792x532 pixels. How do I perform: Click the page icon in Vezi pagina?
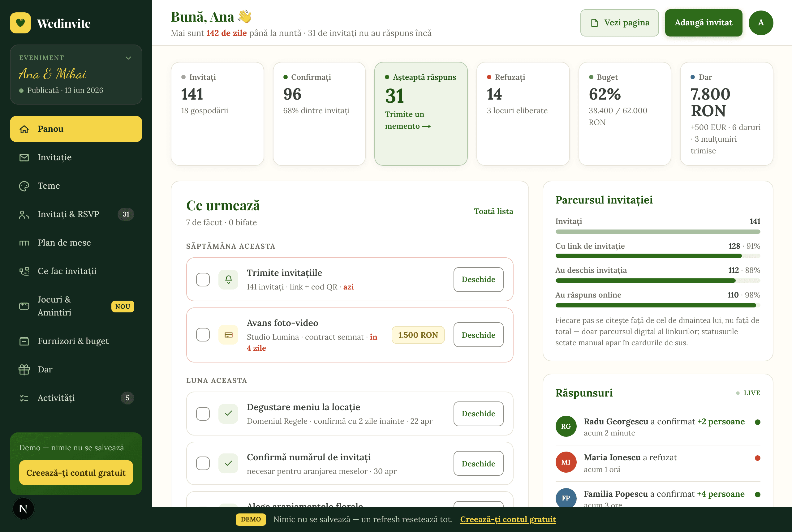coord(594,23)
